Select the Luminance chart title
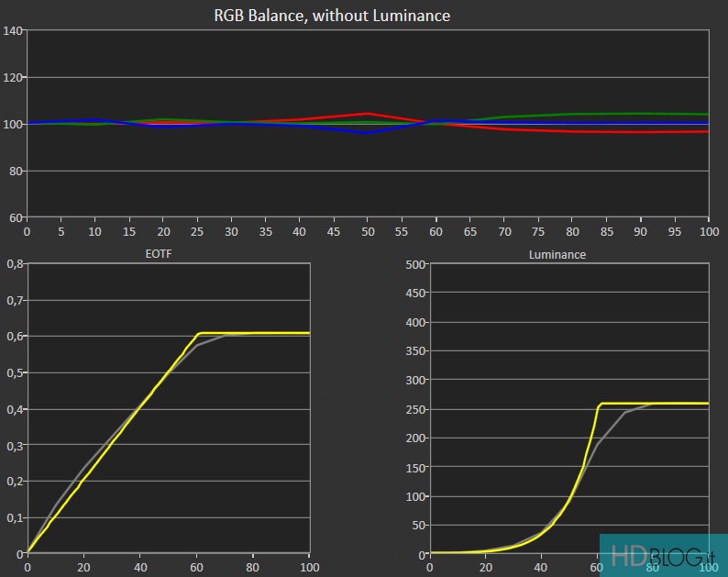The image size is (728, 577). (x=557, y=254)
